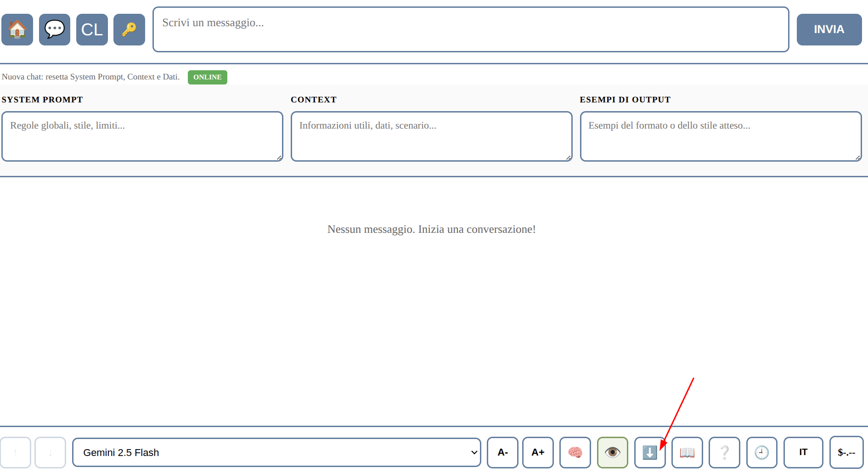
Task: Open the chat history speech bubble icon
Action: pos(54,29)
